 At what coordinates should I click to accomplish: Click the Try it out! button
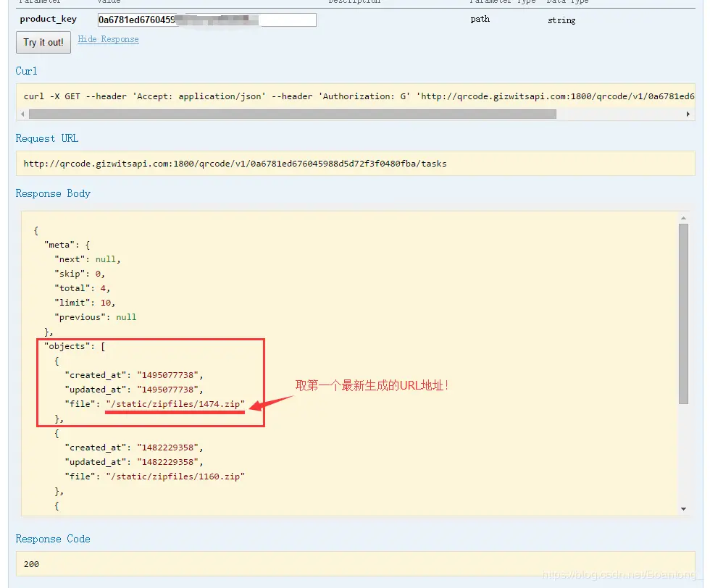[x=43, y=42]
